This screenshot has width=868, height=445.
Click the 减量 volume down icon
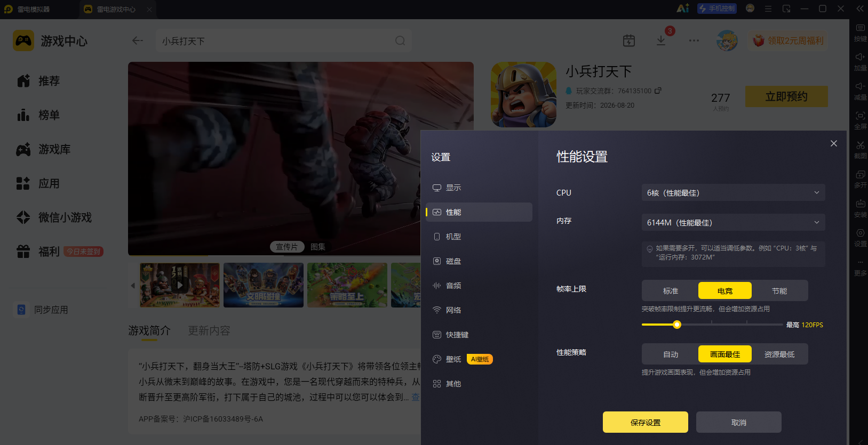[x=861, y=91]
